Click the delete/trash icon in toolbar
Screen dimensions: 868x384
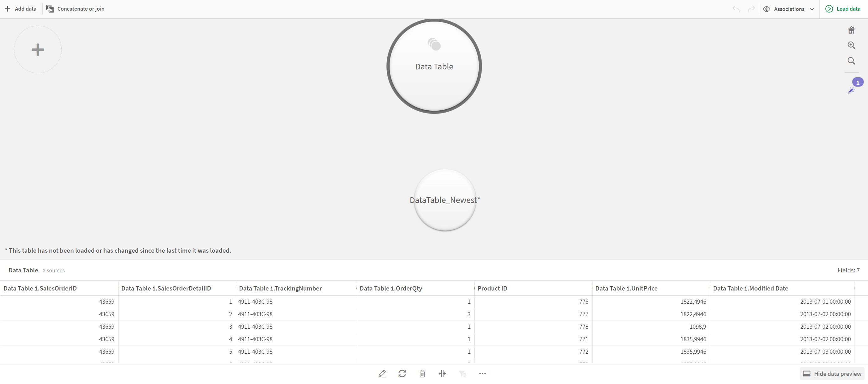422,373
